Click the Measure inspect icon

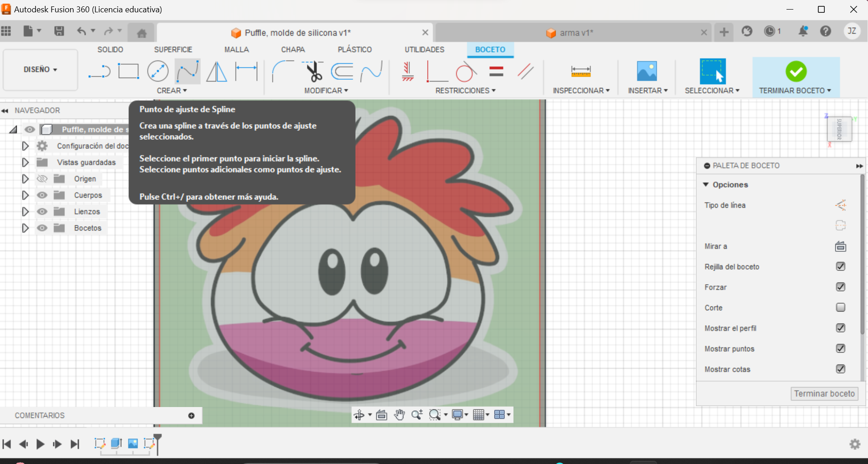tap(581, 72)
